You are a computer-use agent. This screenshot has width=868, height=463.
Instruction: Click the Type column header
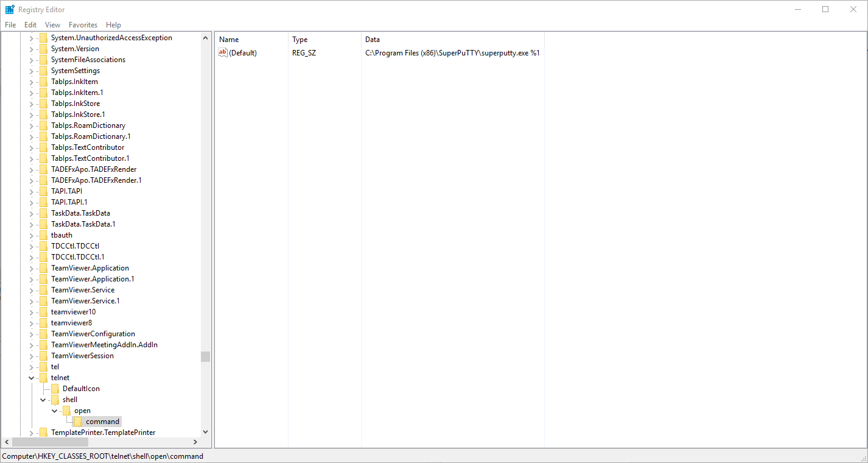[x=300, y=40]
